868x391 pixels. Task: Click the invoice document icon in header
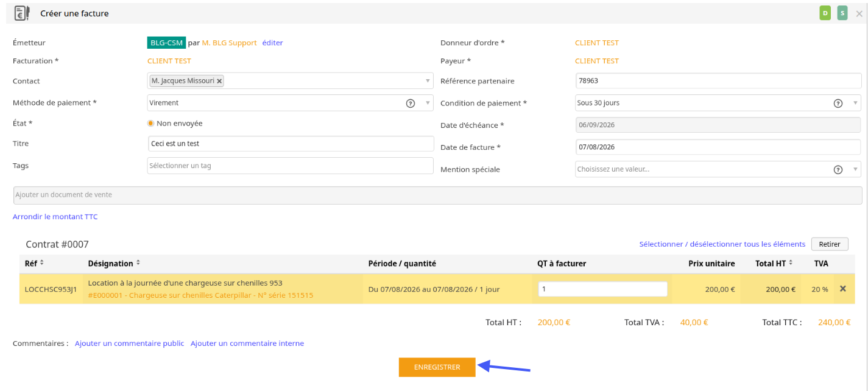coord(22,13)
